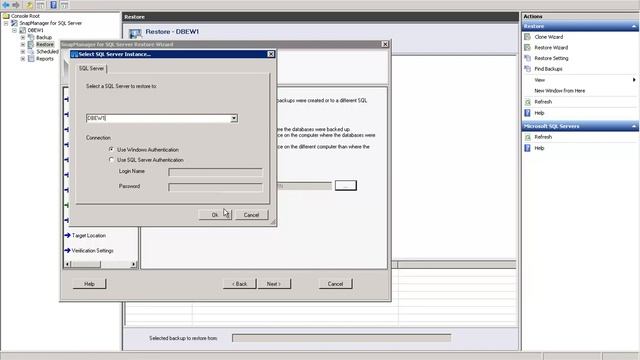Click the Backup node icon
This screenshot has width=640, height=360.
pos(31,37)
